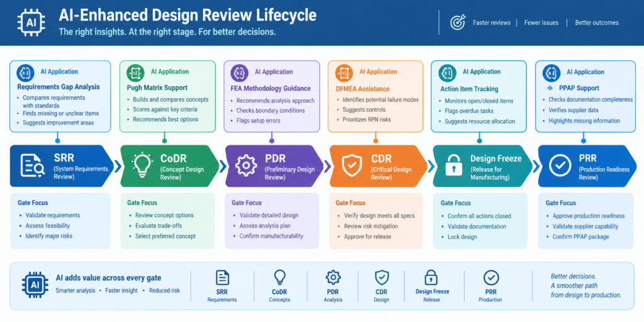Click the Better decisions footer tagline
This screenshot has height=322, width=644.
point(573,277)
